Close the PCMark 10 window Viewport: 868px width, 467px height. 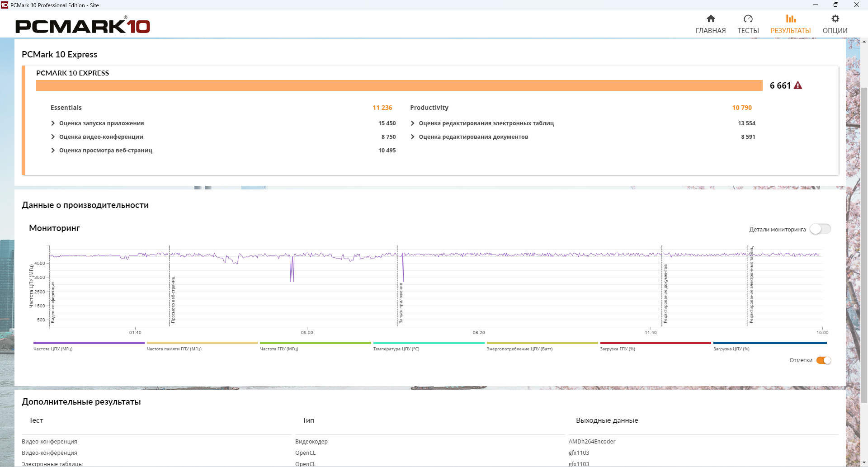[x=857, y=5]
